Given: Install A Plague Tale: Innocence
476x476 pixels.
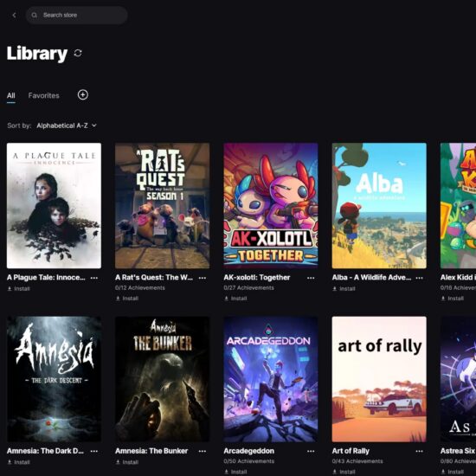Looking at the screenshot, I should (x=18, y=289).
